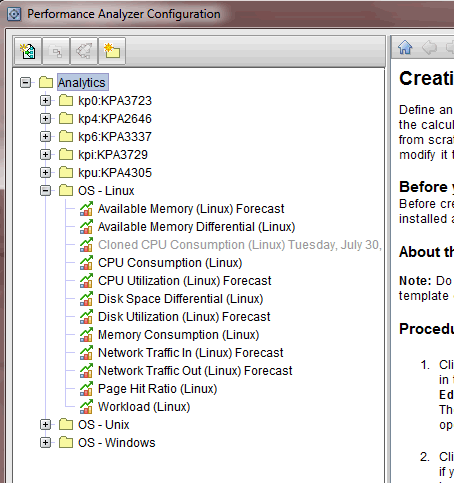Select Network Traffic In (Linux) Forecast
The image size is (454, 483).
point(191,353)
